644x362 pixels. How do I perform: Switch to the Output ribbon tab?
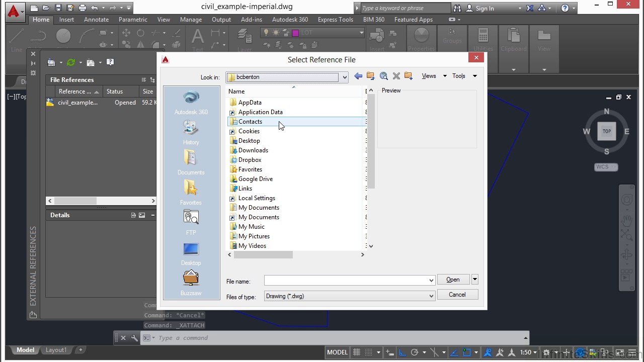pyautogui.click(x=221, y=20)
